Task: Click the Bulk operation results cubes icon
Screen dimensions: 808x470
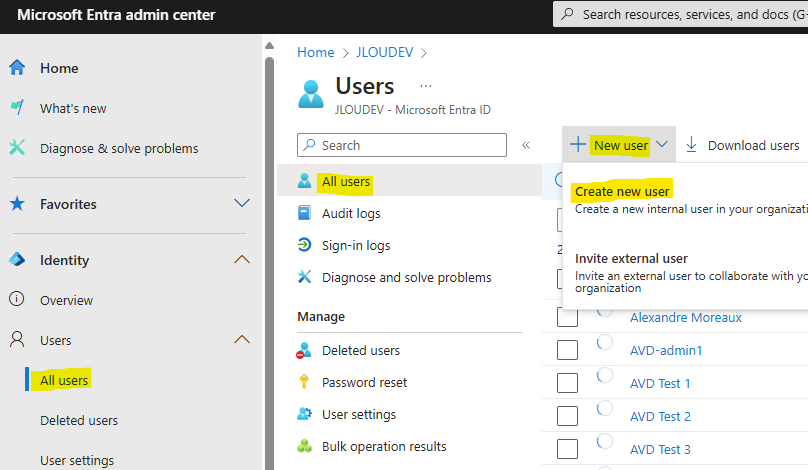Action: (x=305, y=446)
